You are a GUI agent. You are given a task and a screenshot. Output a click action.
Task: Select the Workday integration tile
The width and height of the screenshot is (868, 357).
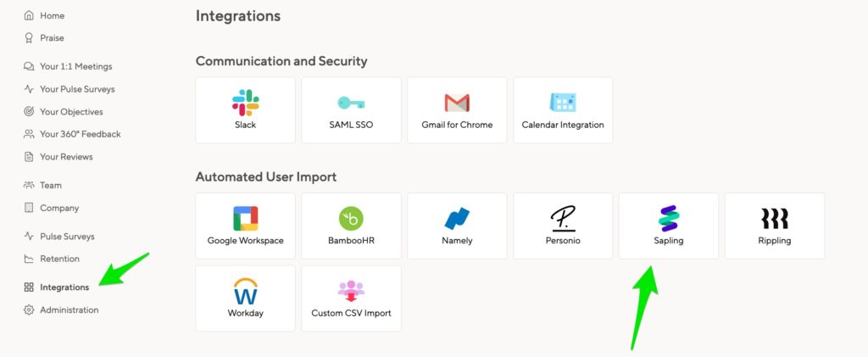(245, 298)
